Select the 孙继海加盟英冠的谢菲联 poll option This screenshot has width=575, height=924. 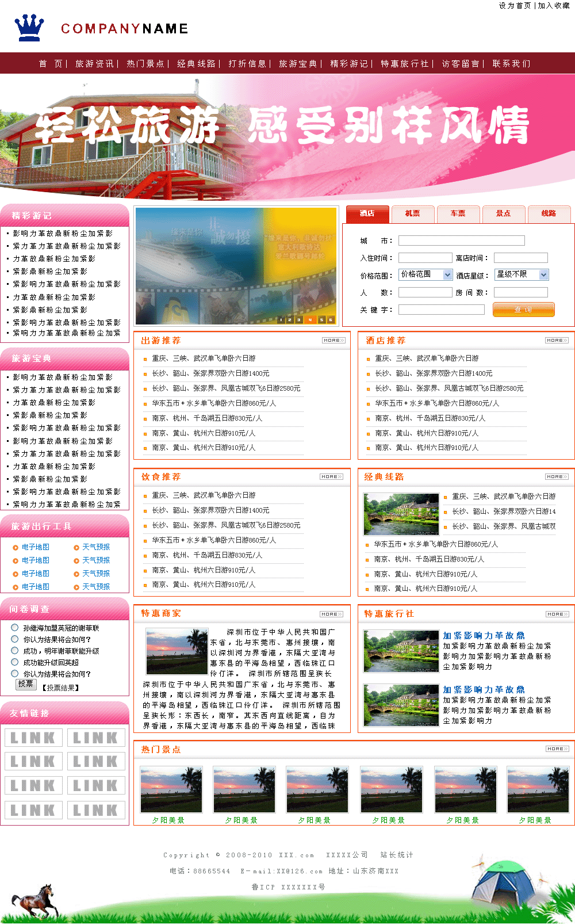[x=15, y=628]
